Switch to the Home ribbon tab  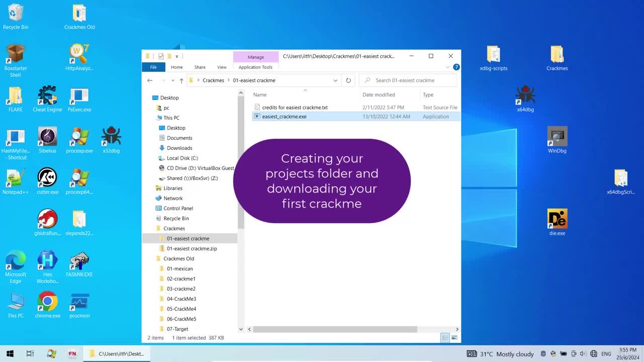(x=177, y=67)
